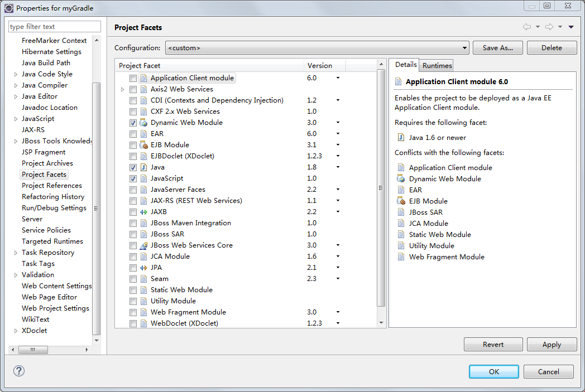Viewport: 585px width, 392px height.
Task: Uncheck the Java facet checkbox
Action: tap(133, 168)
